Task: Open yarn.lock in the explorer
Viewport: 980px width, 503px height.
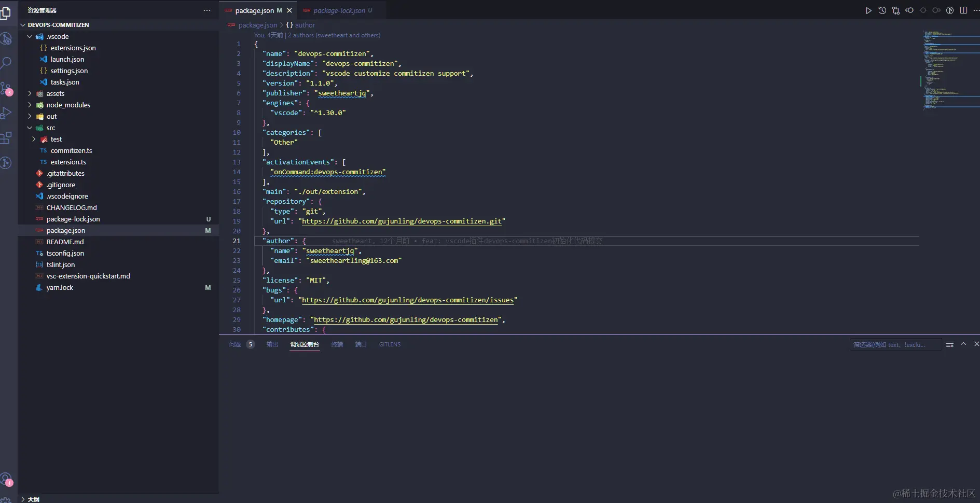Action: click(x=118, y=287)
